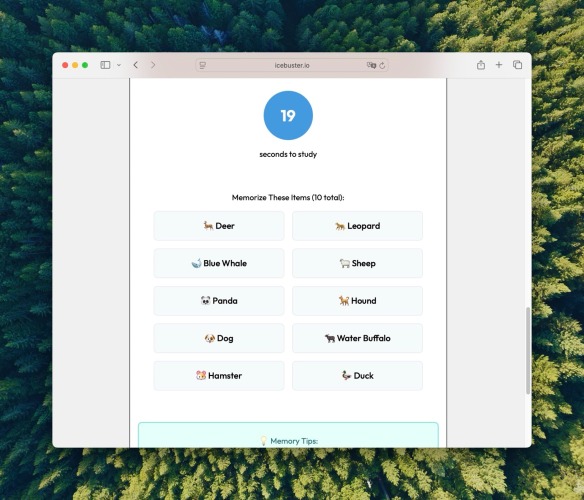Image resolution: width=584 pixels, height=500 pixels.
Task: Select the Hamster card
Action: (x=219, y=376)
